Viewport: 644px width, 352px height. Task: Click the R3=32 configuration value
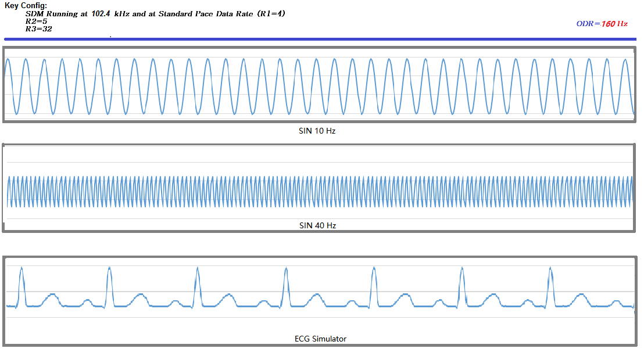[38, 28]
